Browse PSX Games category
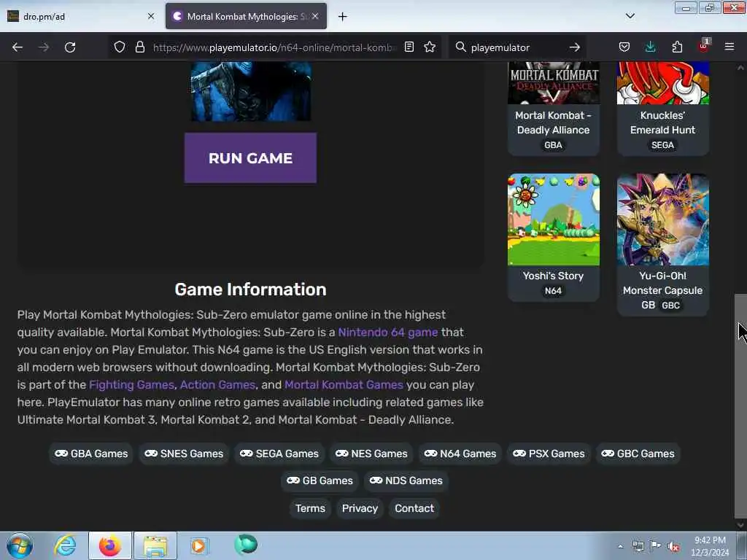 click(x=549, y=454)
